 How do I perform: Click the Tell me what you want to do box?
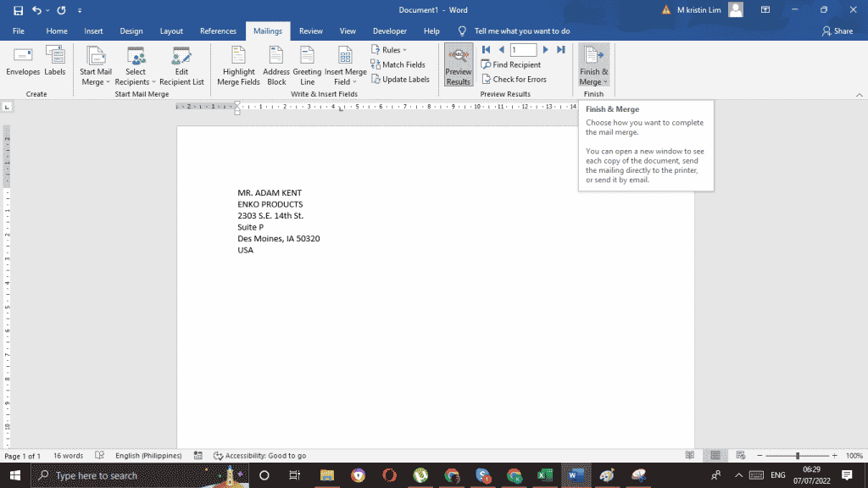[522, 31]
